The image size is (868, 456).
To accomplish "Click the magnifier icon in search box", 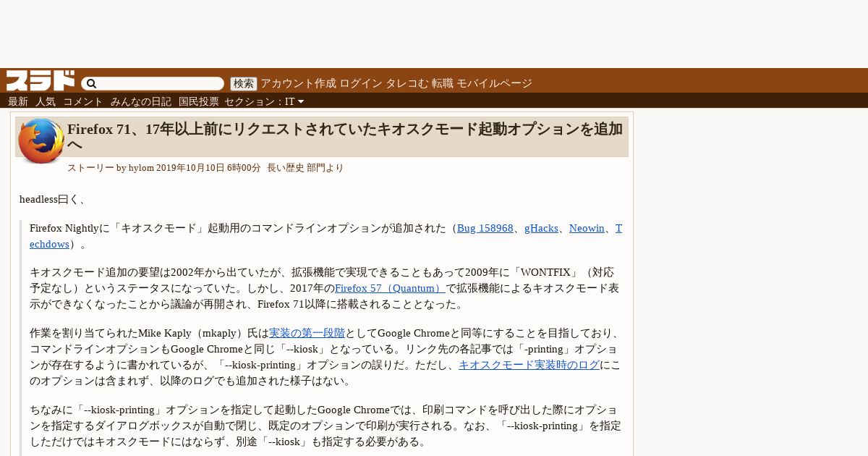I will pyautogui.click(x=91, y=83).
